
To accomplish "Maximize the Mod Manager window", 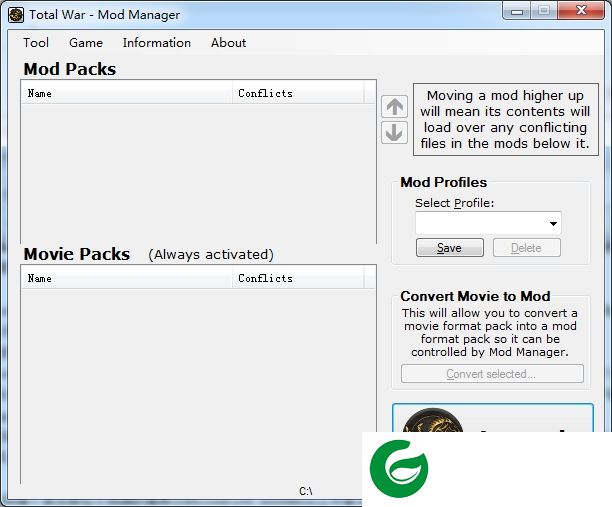I will [544, 11].
